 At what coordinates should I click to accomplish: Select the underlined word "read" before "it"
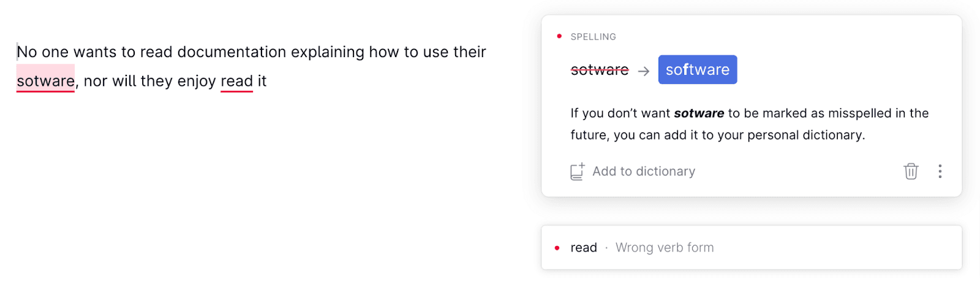236,81
